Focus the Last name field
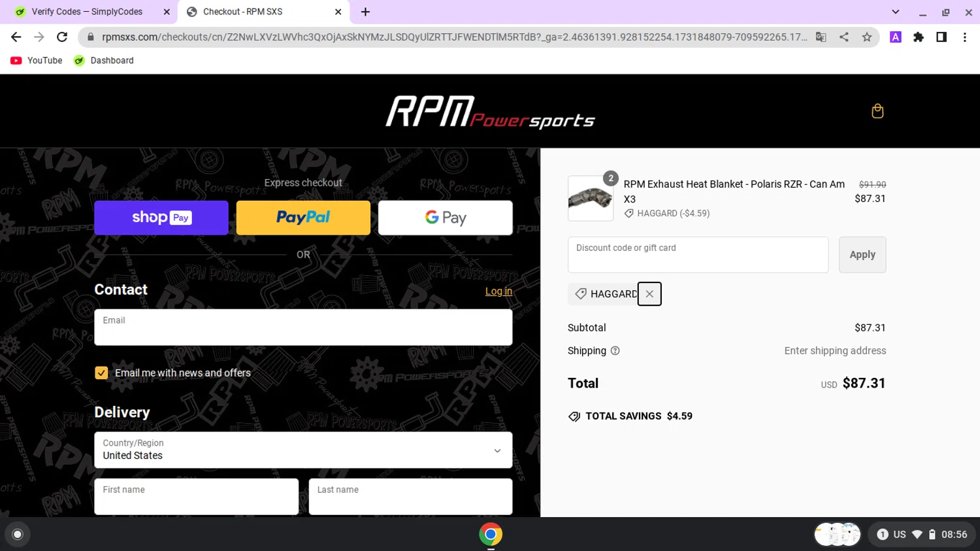 click(x=410, y=497)
